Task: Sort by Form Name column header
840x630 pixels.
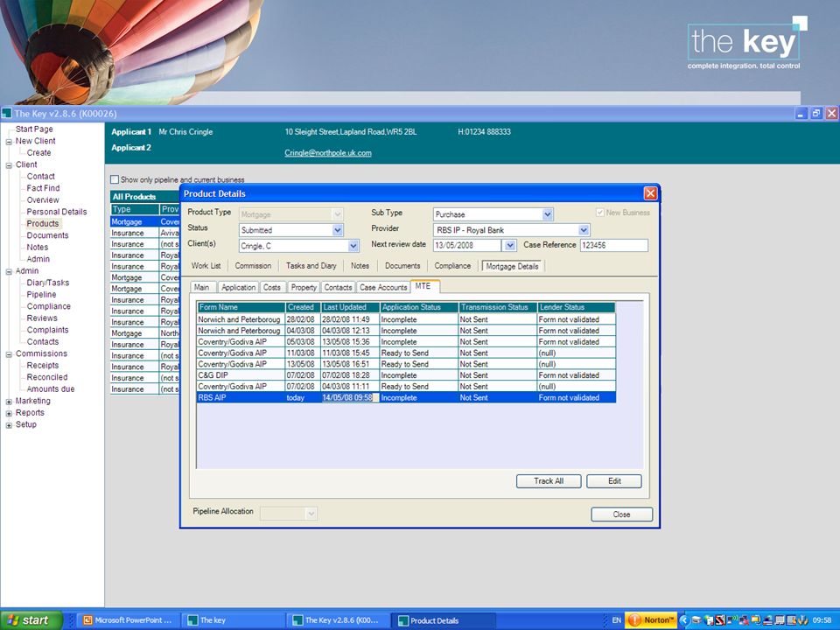Action: tap(241, 307)
